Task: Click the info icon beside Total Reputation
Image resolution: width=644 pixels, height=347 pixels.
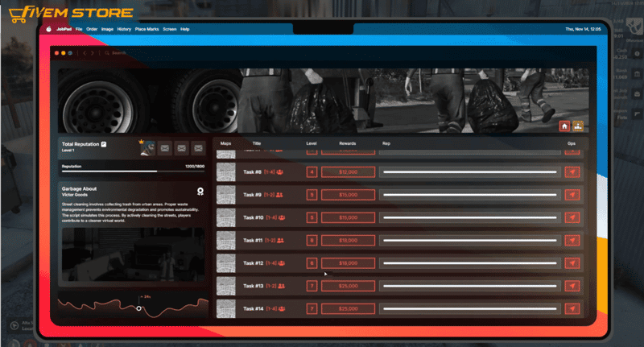Action: click(104, 144)
